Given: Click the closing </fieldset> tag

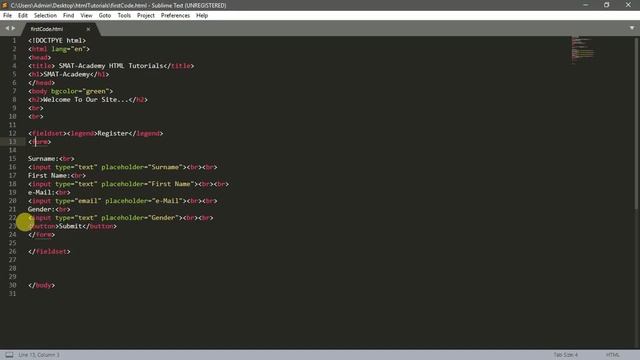Looking at the screenshot, I should 49,251.
